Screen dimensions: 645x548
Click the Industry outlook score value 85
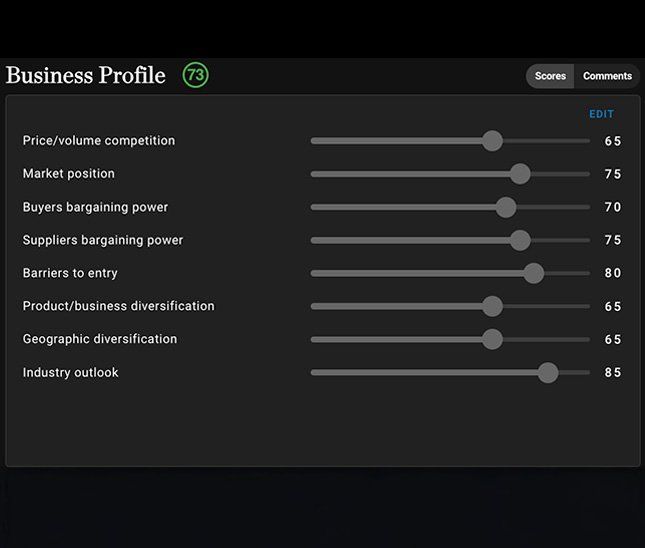click(x=612, y=373)
